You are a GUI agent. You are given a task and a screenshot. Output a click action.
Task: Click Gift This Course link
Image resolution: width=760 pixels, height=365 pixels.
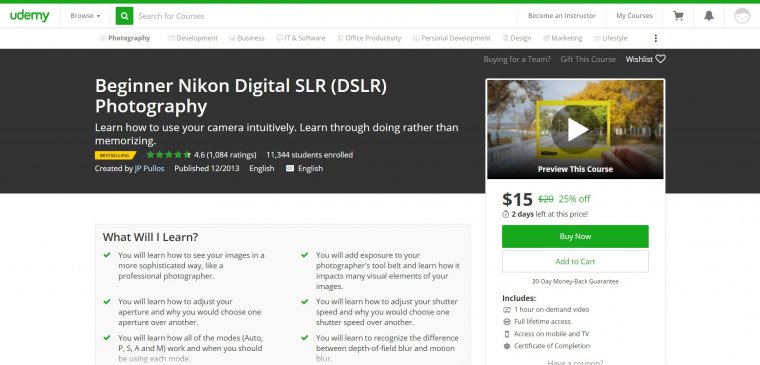tap(588, 59)
